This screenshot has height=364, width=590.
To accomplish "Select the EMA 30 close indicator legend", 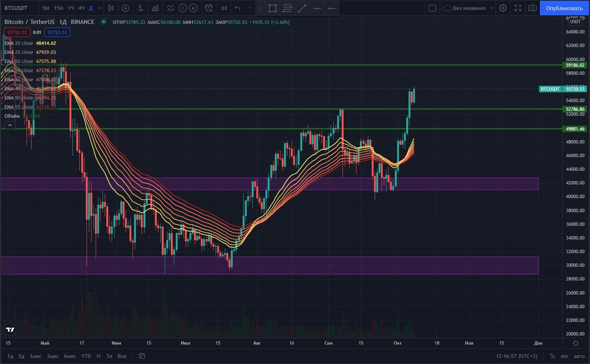I will click(x=30, y=61).
